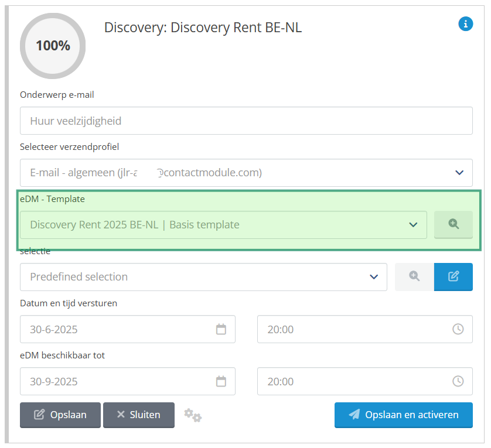Edit the predefined selection
The image size is (491, 448).
click(x=453, y=277)
